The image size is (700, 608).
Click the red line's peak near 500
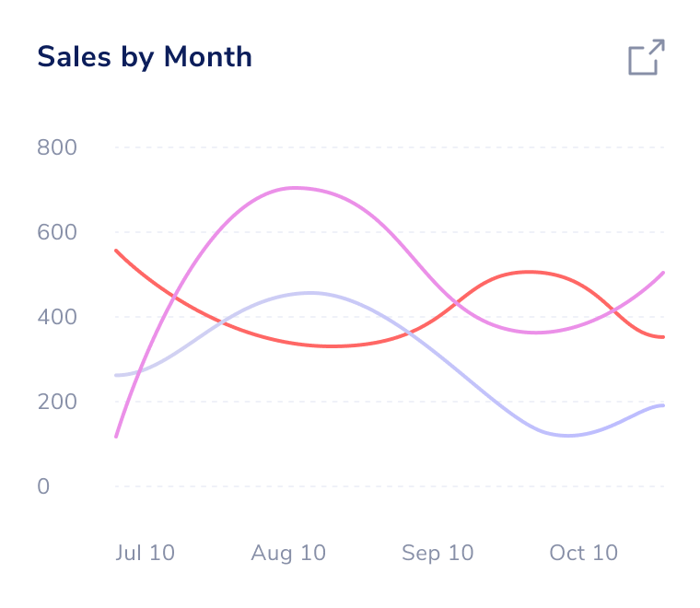(x=528, y=272)
